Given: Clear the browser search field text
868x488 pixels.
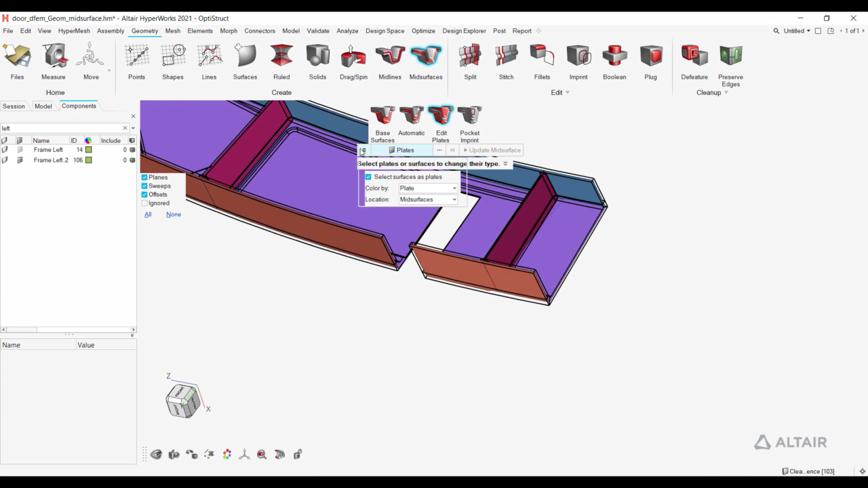Looking at the screenshot, I should coord(125,128).
